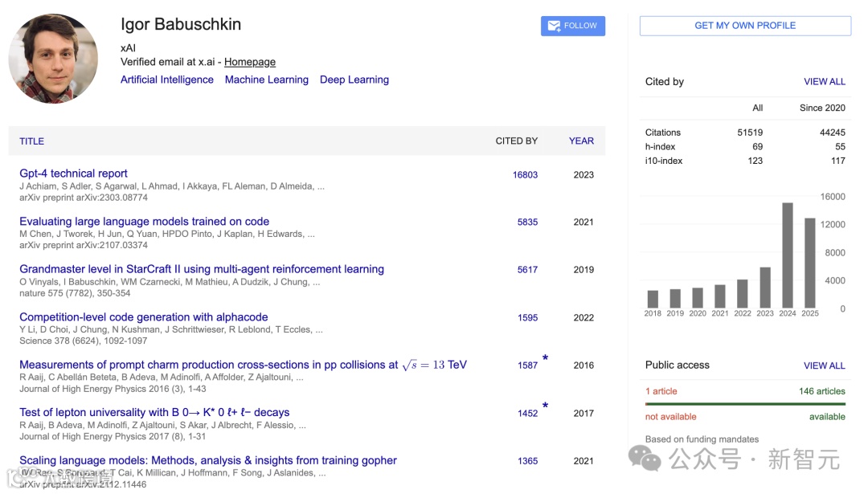Click the xAI affiliation text
Viewport: 868px width, 494px height.
[x=128, y=48]
